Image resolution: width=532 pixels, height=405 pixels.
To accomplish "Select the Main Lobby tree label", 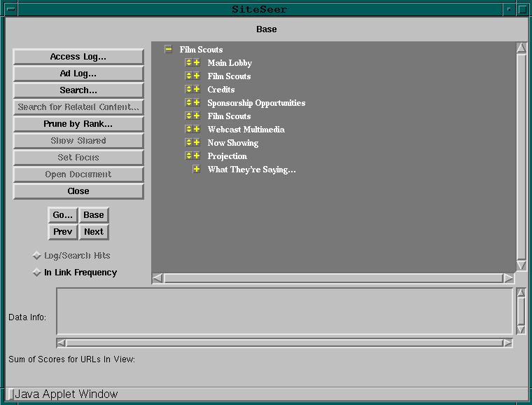I will pos(230,63).
